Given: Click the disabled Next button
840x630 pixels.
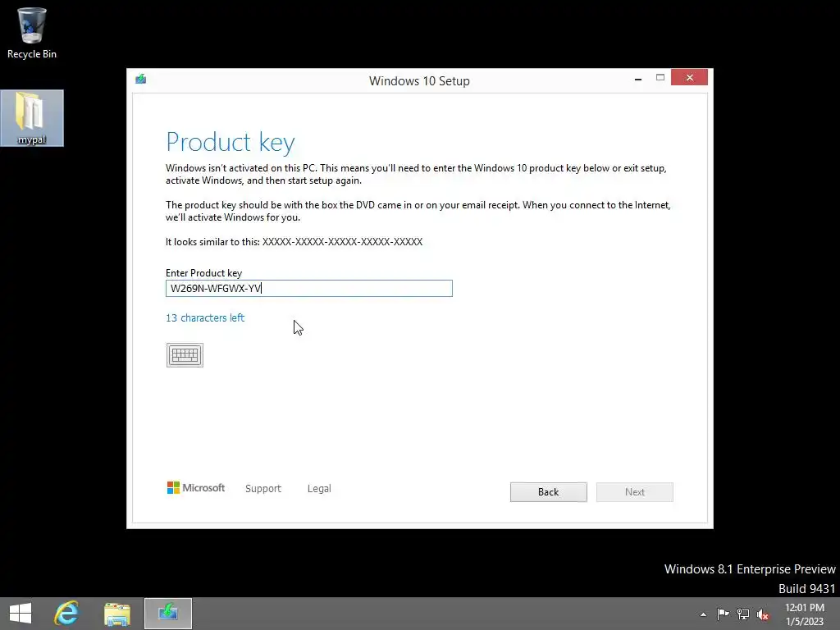Looking at the screenshot, I should [635, 492].
